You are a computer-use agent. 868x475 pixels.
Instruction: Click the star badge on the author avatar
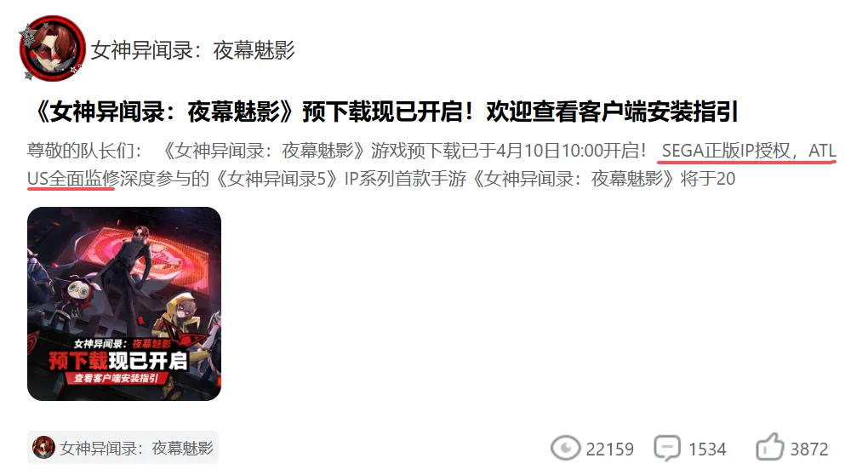tap(26, 37)
